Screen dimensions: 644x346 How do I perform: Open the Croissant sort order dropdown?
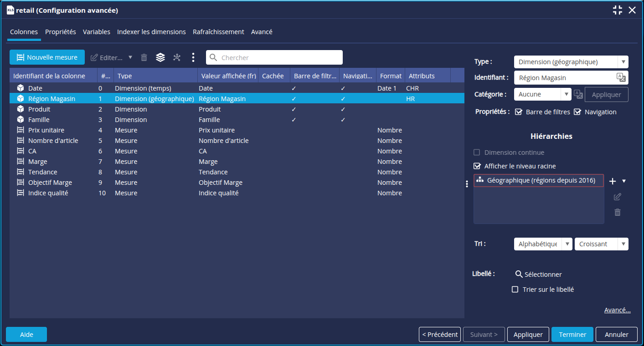[x=623, y=244]
